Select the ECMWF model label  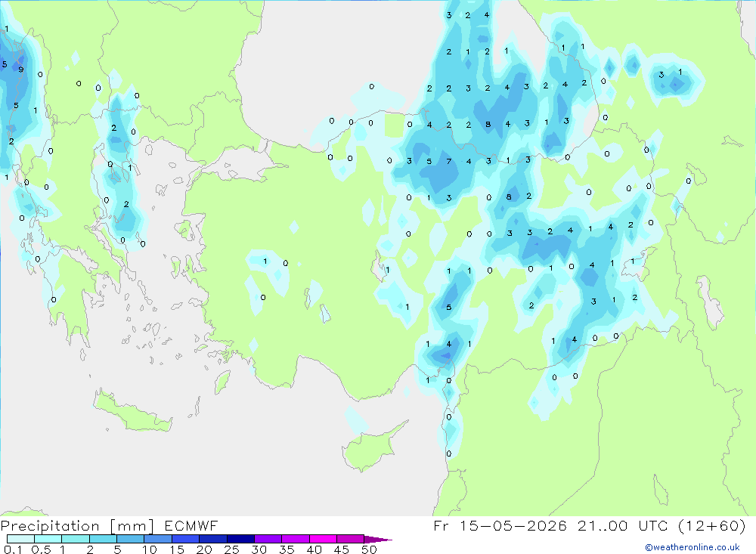(191, 525)
